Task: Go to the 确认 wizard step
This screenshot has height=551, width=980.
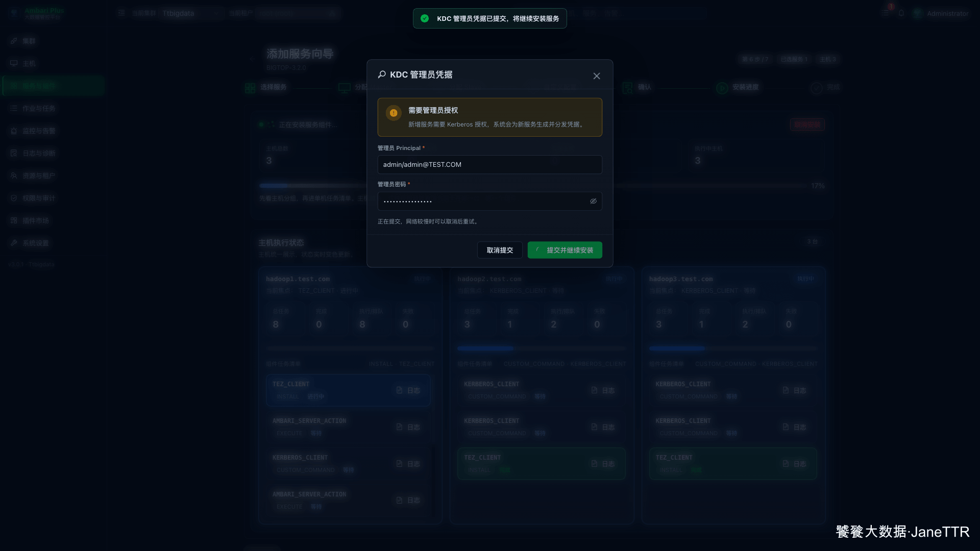Action: coord(637,88)
